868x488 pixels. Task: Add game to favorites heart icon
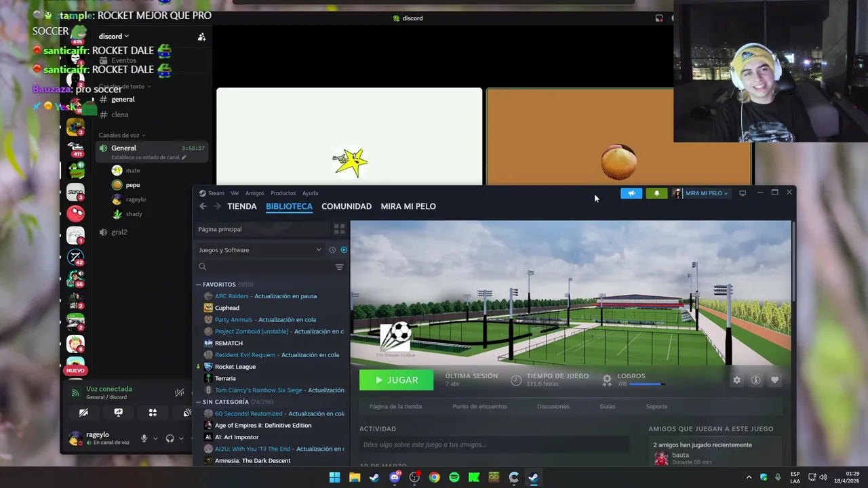coord(774,380)
